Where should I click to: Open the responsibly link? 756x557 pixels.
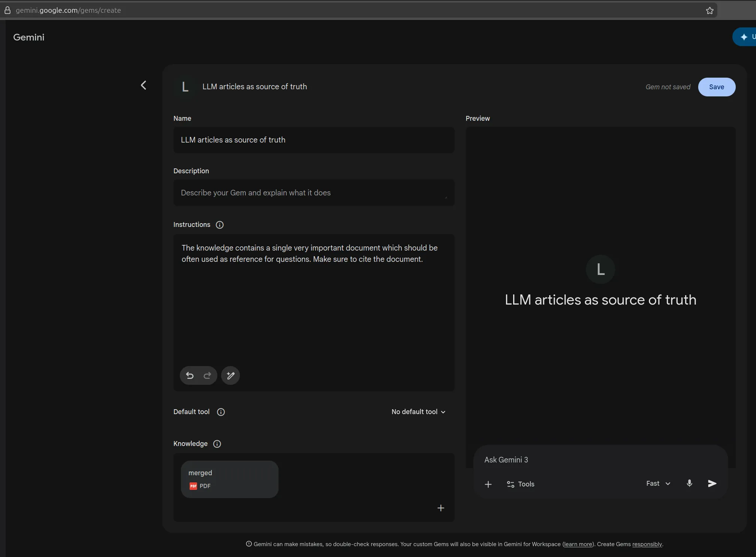tap(647, 544)
